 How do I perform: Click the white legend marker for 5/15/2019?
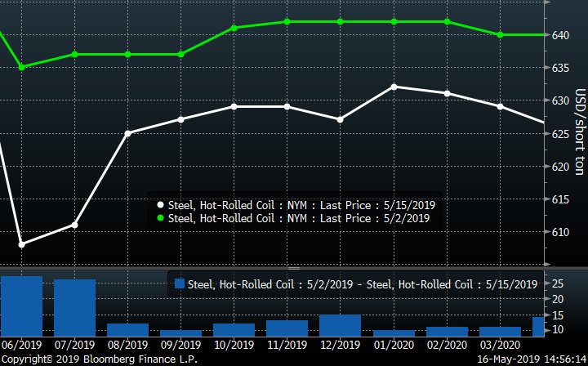point(161,205)
